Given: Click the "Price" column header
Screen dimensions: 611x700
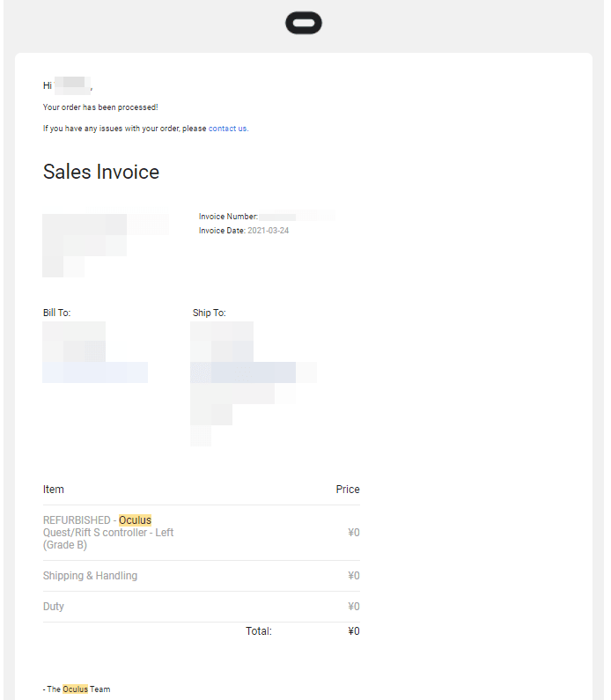Looking at the screenshot, I should (x=348, y=490).
